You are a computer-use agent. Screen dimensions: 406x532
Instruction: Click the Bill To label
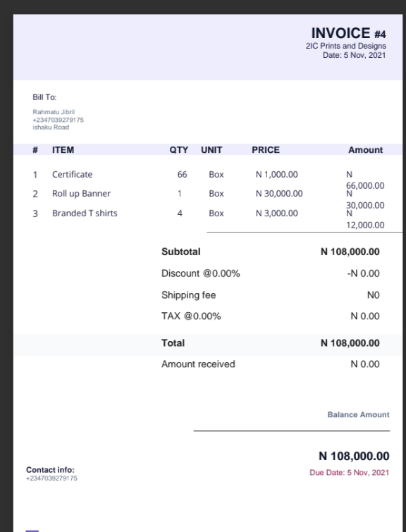click(x=44, y=97)
